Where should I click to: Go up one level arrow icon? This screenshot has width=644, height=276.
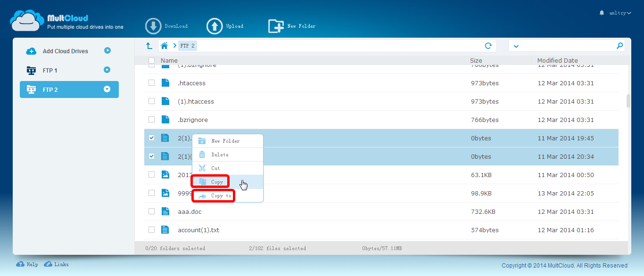pos(149,46)
